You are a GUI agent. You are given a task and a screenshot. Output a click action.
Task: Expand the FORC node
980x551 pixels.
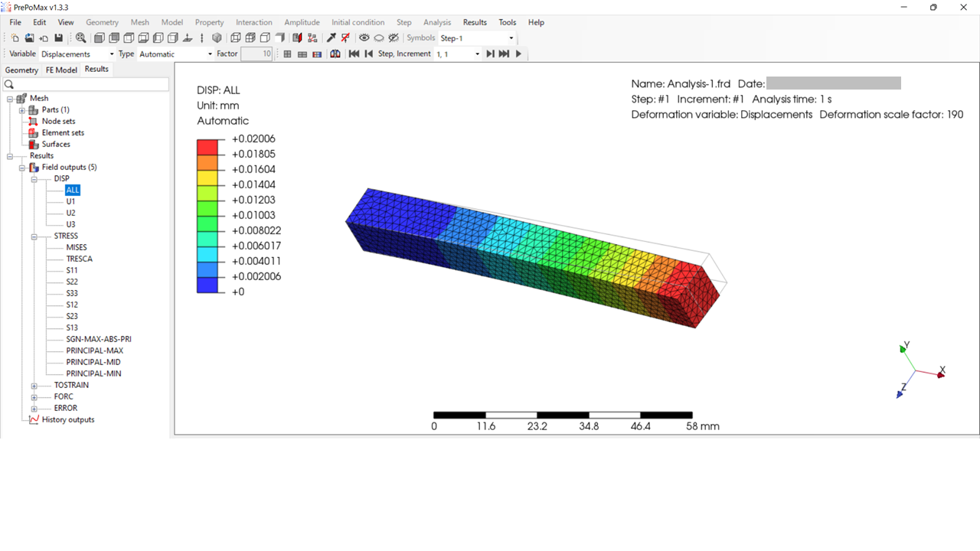[34, 396]
